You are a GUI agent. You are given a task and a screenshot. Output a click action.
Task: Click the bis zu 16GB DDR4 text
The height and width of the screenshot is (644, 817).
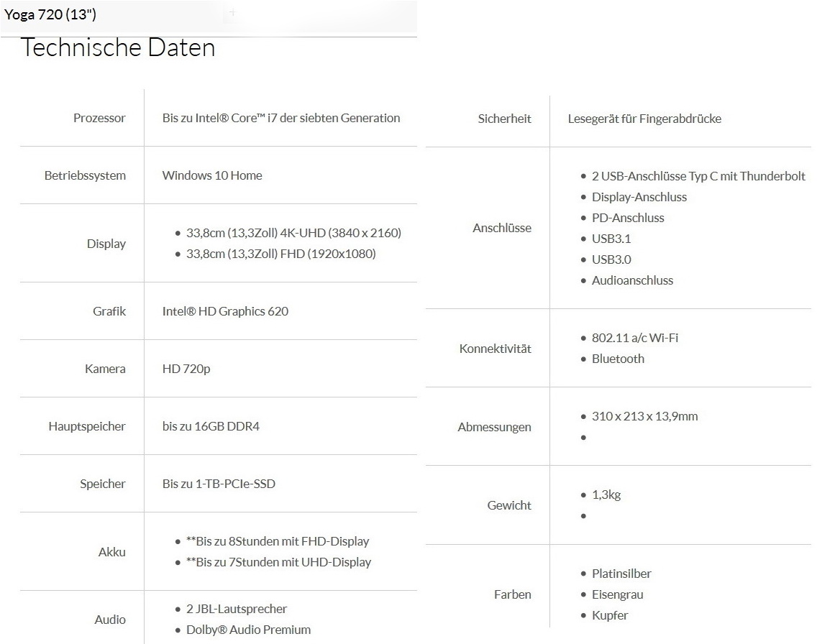pos(211,426)
